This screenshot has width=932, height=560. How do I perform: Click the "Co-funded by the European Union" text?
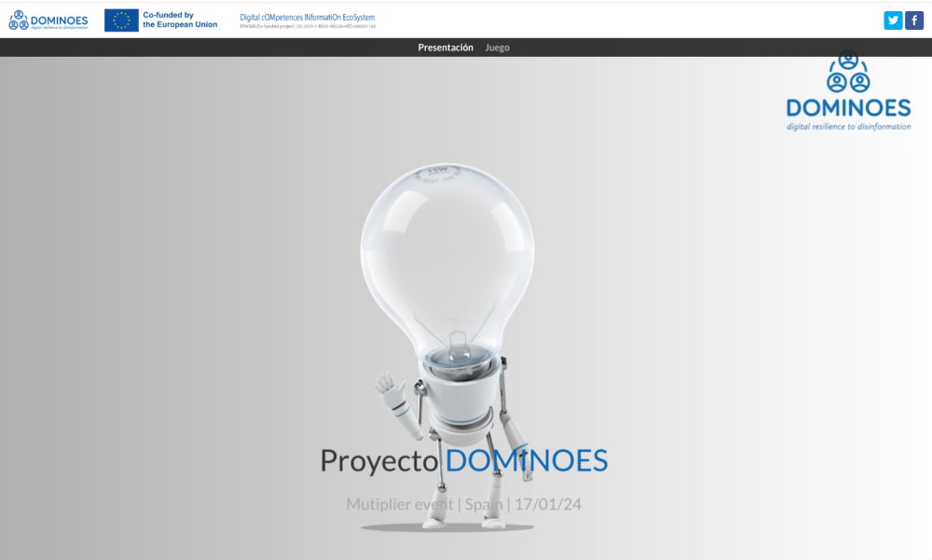[x=180, y=20]
